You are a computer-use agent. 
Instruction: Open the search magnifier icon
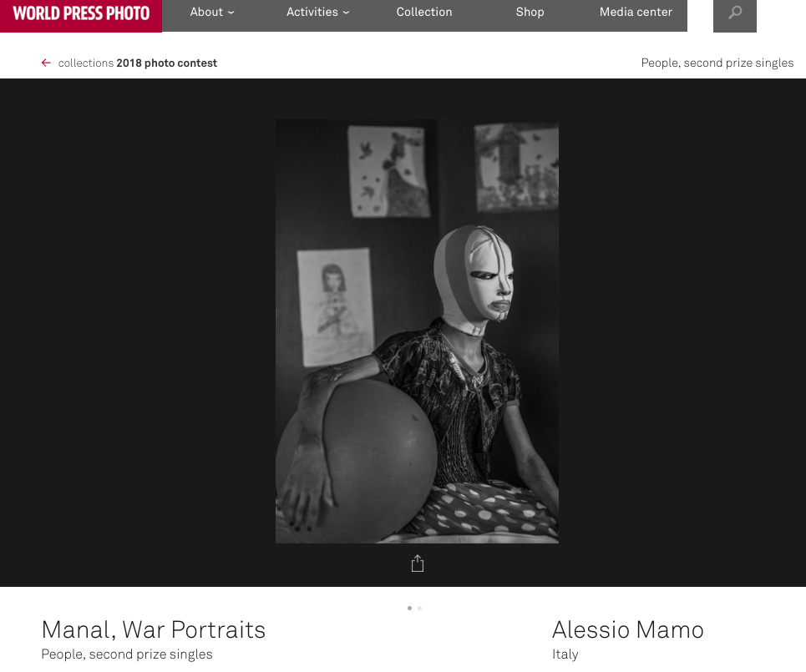(x=734, y=14)
